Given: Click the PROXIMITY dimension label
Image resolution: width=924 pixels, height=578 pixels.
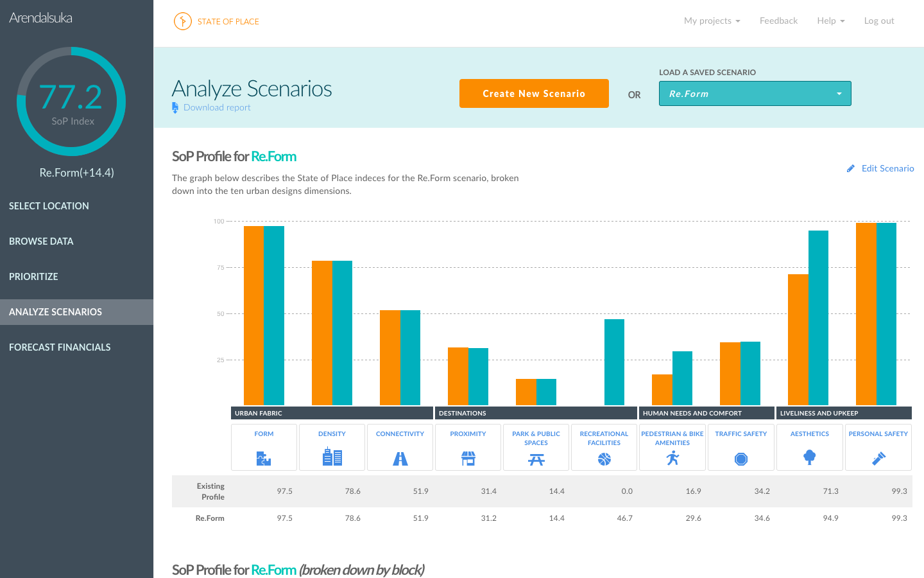Looking at the screenshot, I should [468, 434].
